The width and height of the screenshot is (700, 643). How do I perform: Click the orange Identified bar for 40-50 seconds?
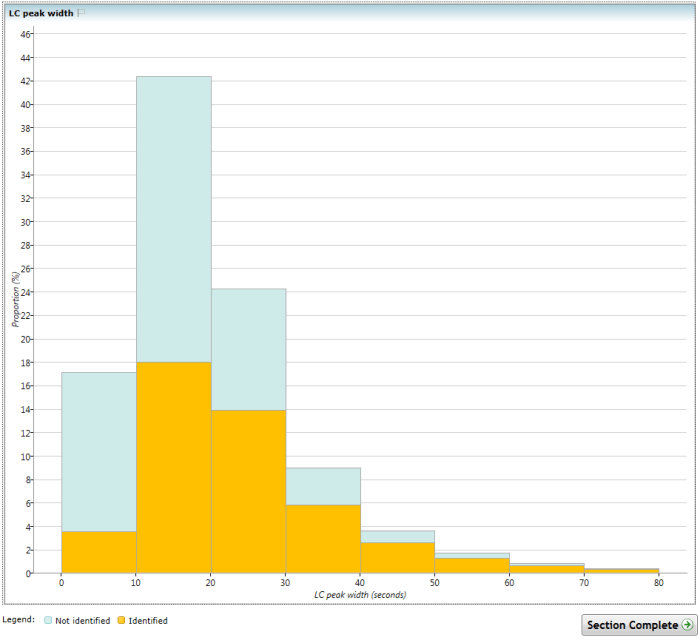coord(397,558)
